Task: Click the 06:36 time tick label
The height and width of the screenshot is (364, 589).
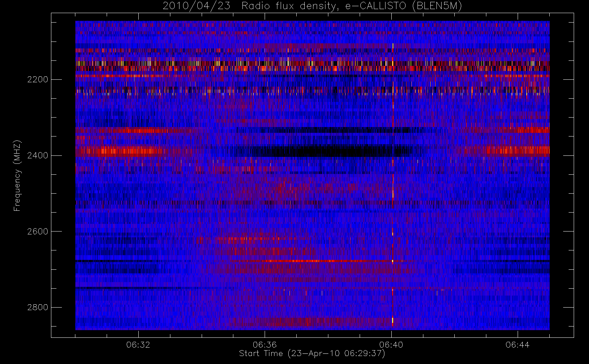Action: pos(265,345)
